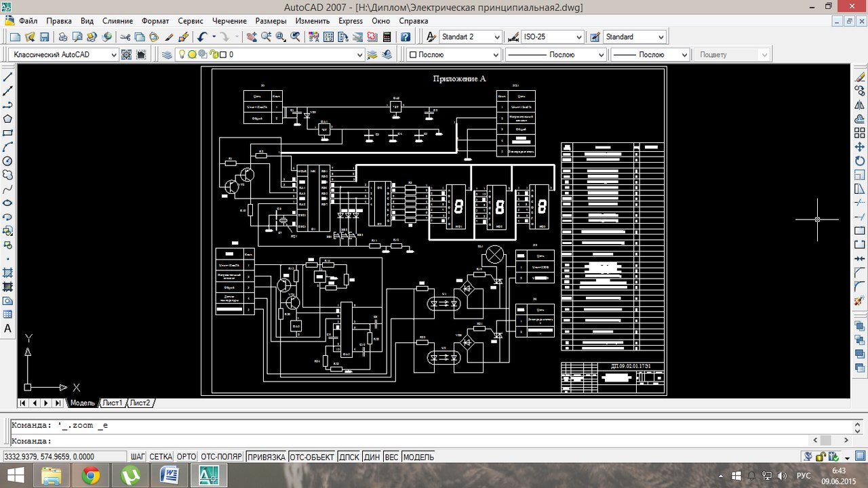Image resolution: width=868 pixels, height=488 pixels.
Task: Toggle ВЕС lineweight display
Action: [391, 457]
